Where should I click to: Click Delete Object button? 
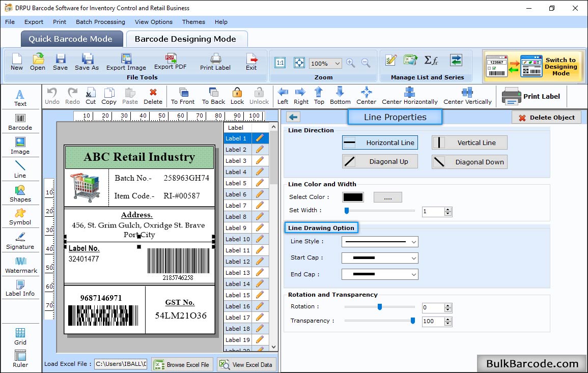pyautogui.click(x=546, y=118)
